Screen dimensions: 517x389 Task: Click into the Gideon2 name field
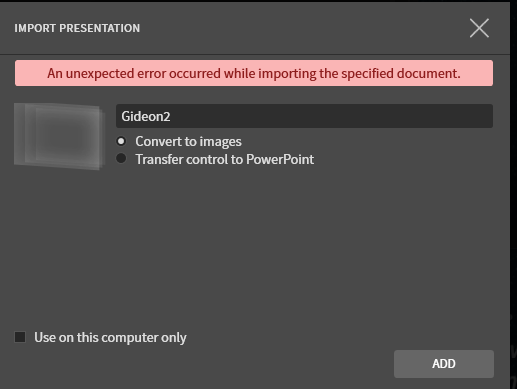(304, 116)
